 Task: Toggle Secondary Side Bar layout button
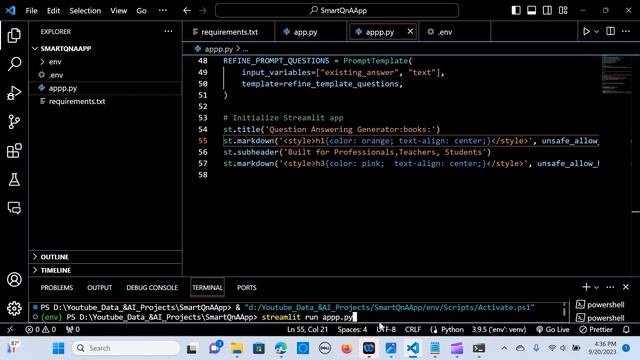pos(547,10)
